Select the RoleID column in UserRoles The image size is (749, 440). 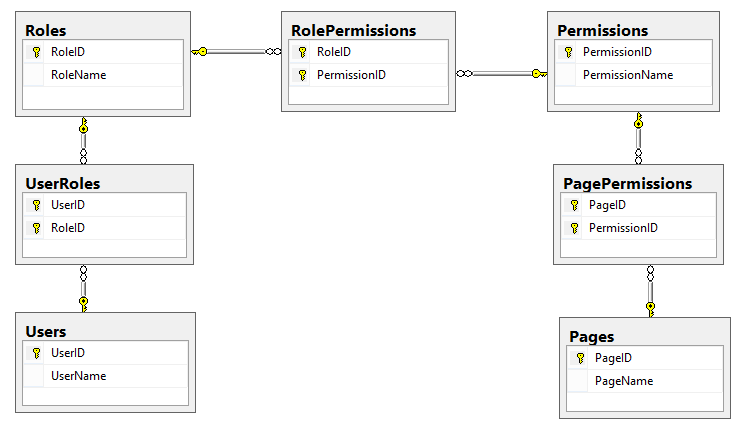point(68,228)
